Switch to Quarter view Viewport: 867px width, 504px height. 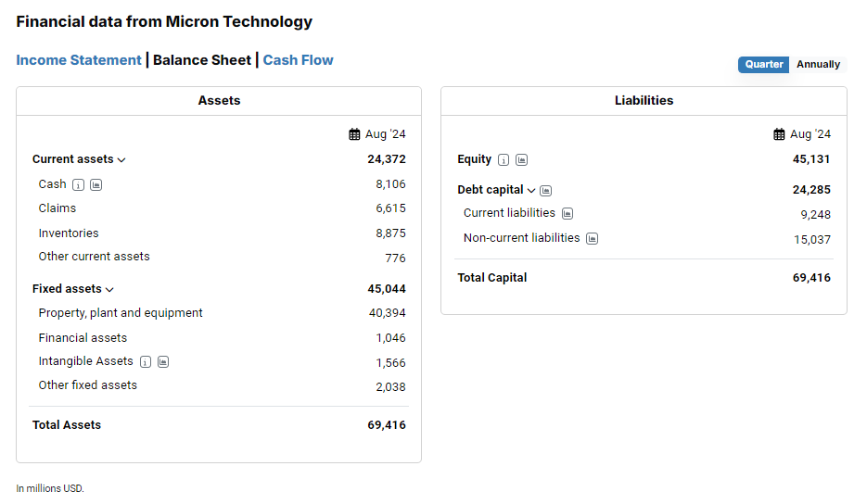tap(763, 65)
